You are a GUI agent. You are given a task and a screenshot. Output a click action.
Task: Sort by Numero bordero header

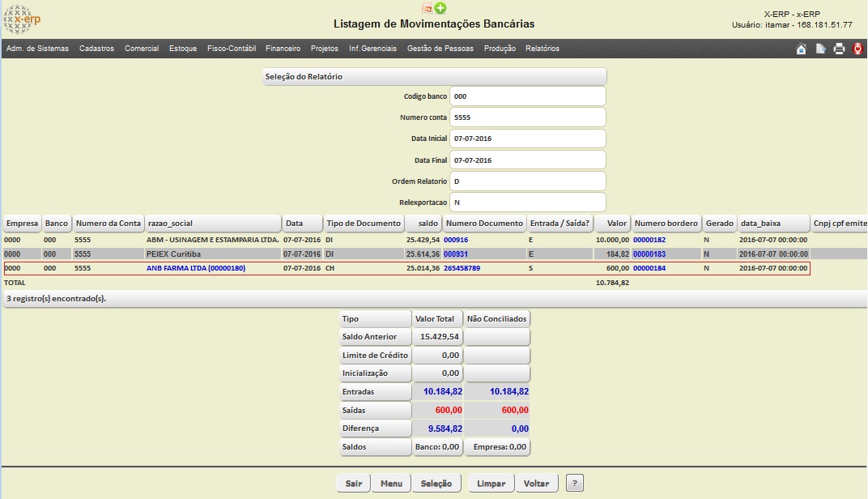(666, 224)
